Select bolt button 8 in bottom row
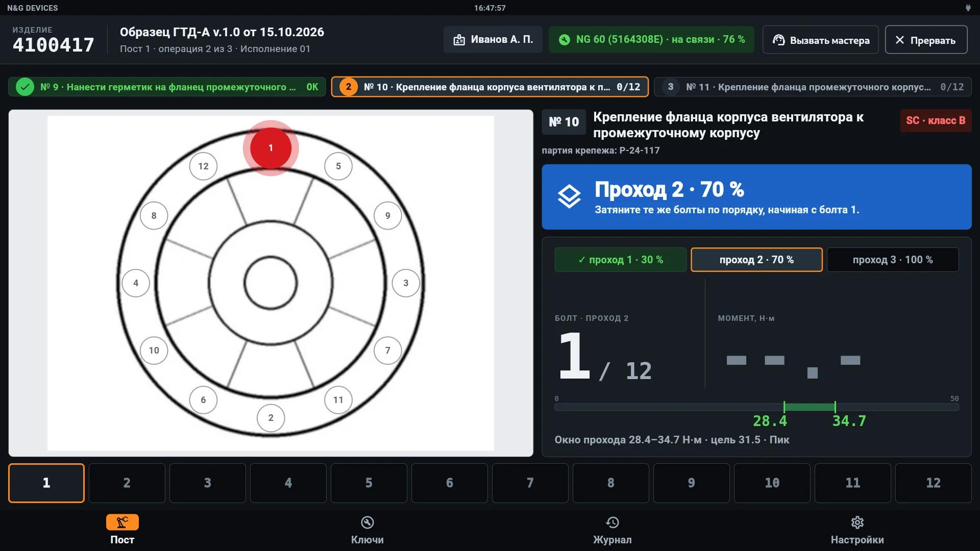Image resolution: width=980 pixels, height=551 pixels. (611, 483)
